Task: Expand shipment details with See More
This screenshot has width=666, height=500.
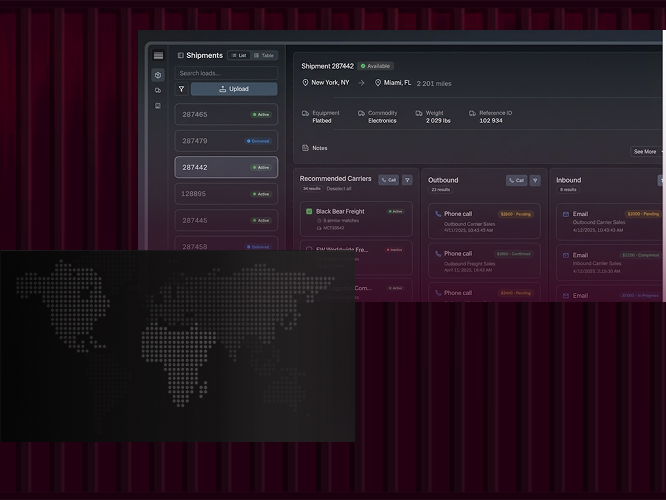Action: (647, 152)
